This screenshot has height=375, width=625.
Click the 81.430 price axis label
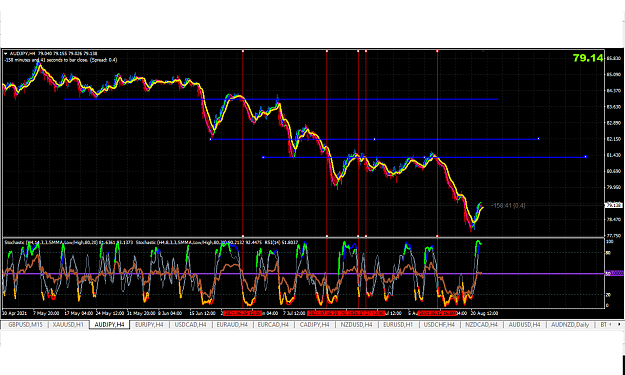click(613, 155)
